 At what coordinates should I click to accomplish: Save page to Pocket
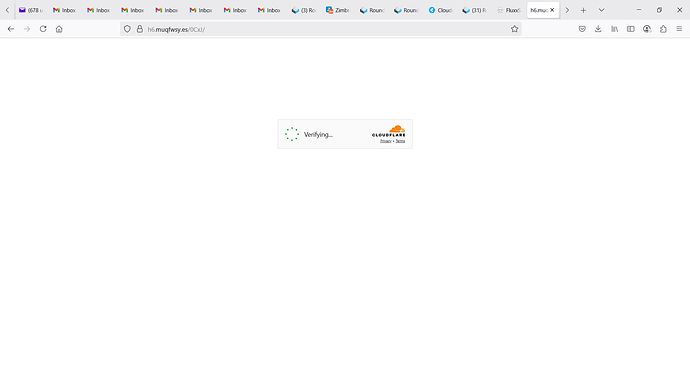click(582, 29)
